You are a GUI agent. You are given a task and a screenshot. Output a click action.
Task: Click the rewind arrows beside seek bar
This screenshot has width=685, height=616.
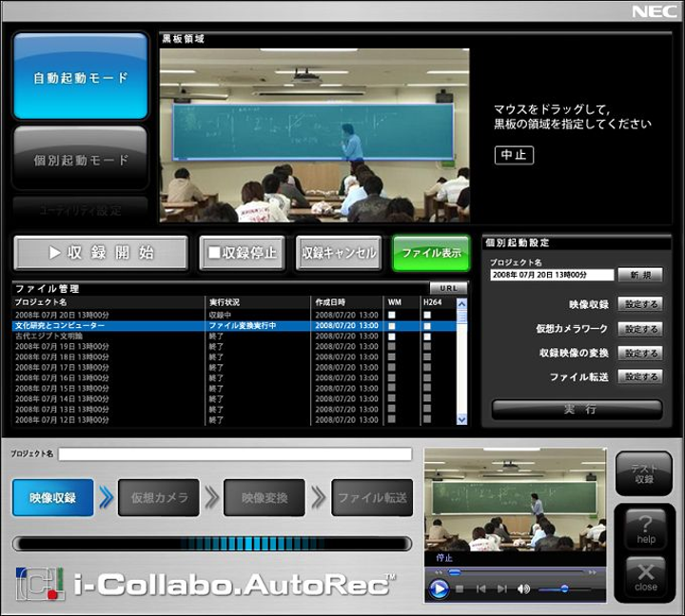pos(439,572)
